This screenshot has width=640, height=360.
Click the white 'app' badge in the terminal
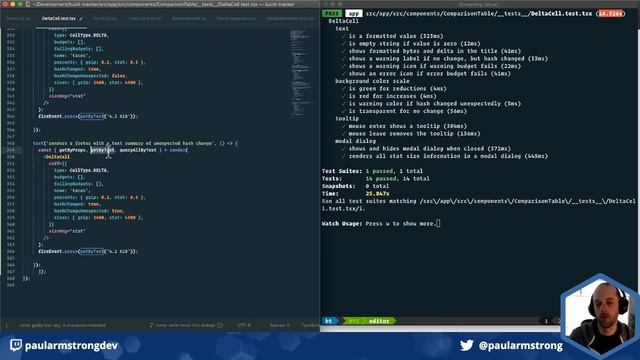point(353,13)
